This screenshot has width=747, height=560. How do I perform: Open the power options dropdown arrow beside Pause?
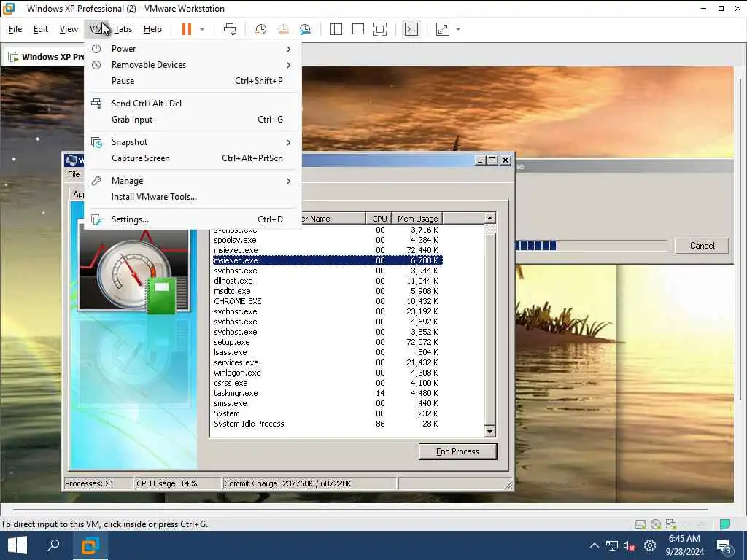(x=202, y=29)
